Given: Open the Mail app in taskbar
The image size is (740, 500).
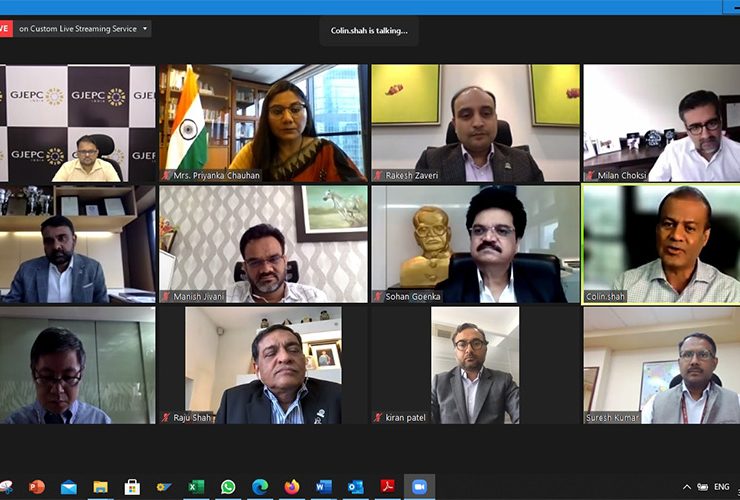Looking at the screenshot, I should [69, 487].
